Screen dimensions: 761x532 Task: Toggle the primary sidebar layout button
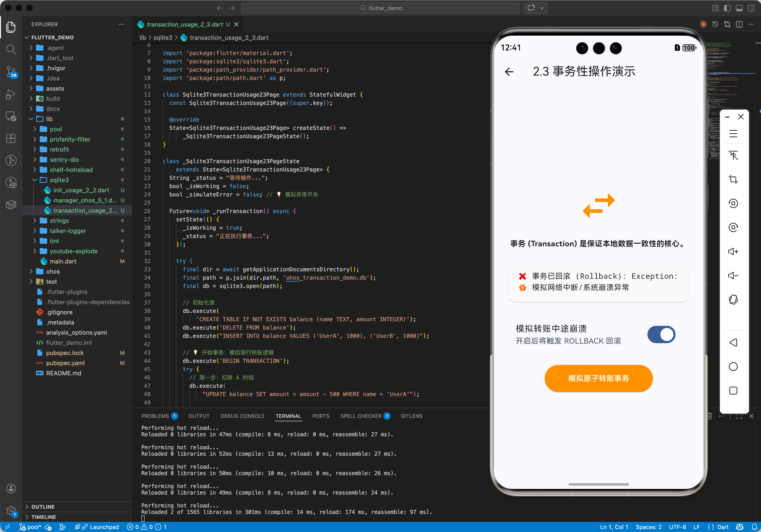pos(727,8)
